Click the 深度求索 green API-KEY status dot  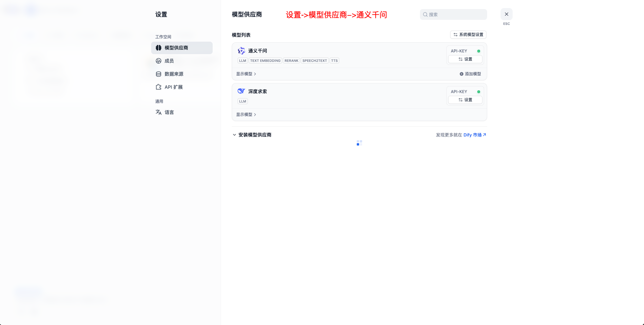479,92
